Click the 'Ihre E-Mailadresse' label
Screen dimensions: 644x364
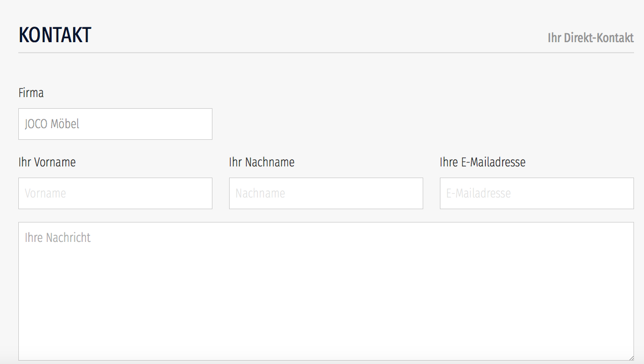click(483, 162)
